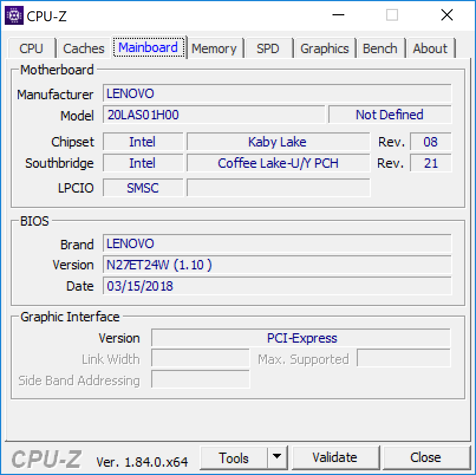Viewport: 476px width, 475px height.
Task: Click the empty Link Width field
Action: tap(201, 359)
